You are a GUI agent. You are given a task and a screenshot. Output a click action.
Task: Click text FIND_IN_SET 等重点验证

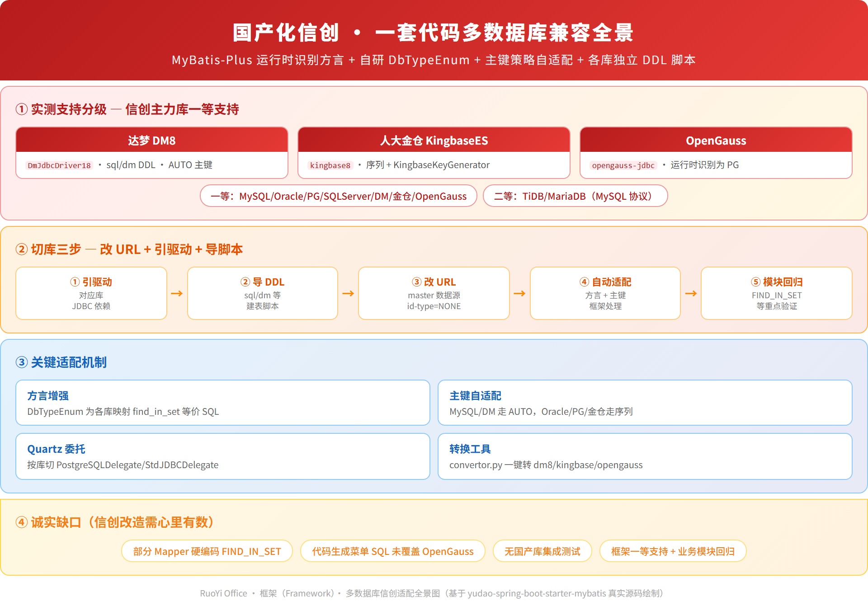tap(777, 301)
